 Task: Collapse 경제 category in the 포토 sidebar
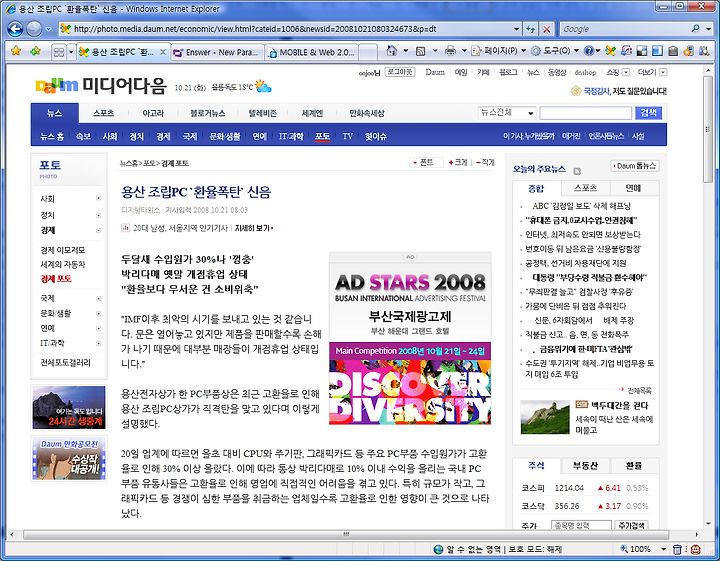[98, 230]
